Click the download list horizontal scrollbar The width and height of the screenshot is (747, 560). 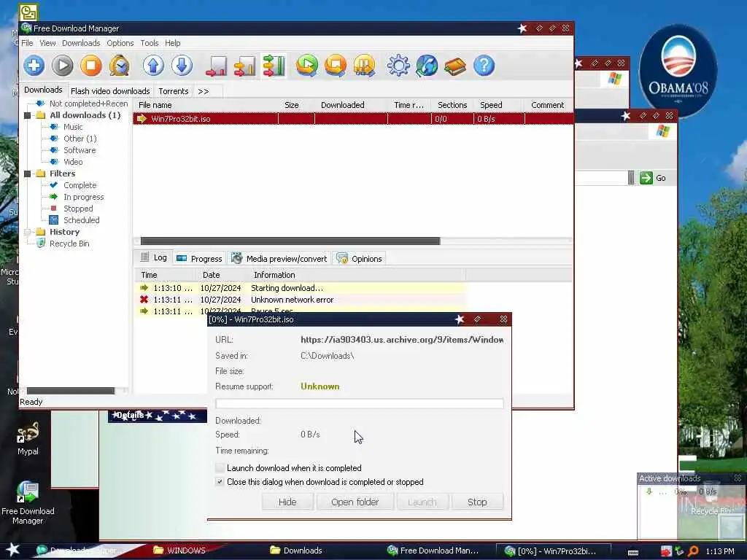(x=290, y=241)
